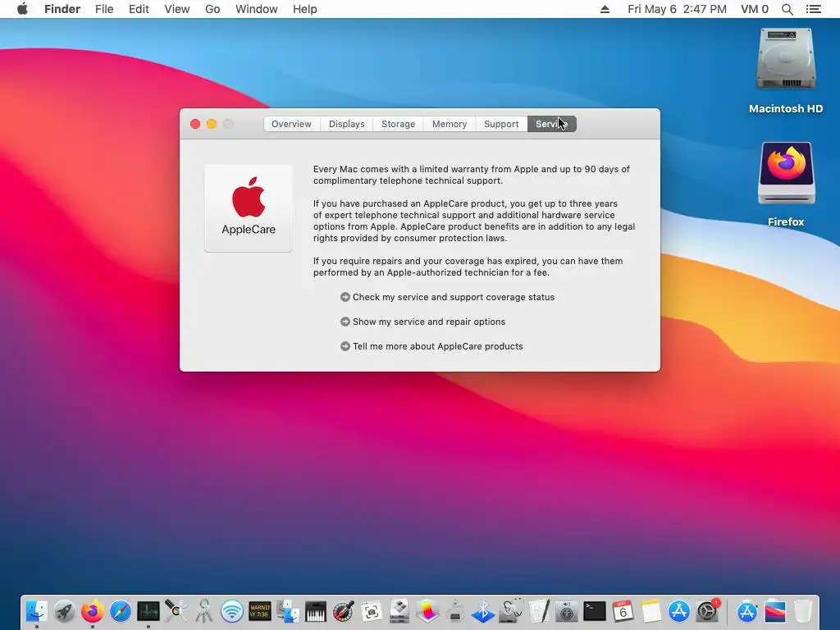Open Screenshot app in the Dock
840x630 pixels.
372,611
